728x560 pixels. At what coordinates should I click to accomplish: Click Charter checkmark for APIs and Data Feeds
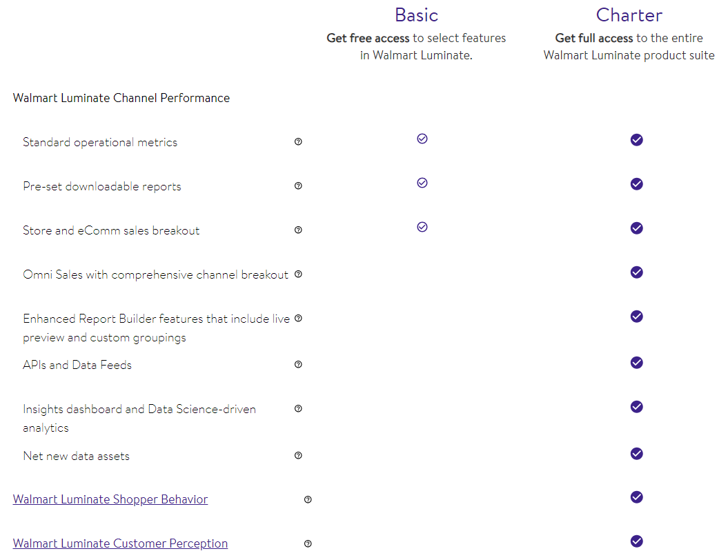637,363
